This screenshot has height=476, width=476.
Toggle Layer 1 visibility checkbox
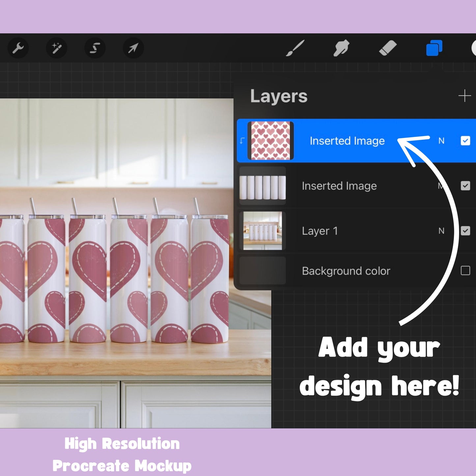466,231
